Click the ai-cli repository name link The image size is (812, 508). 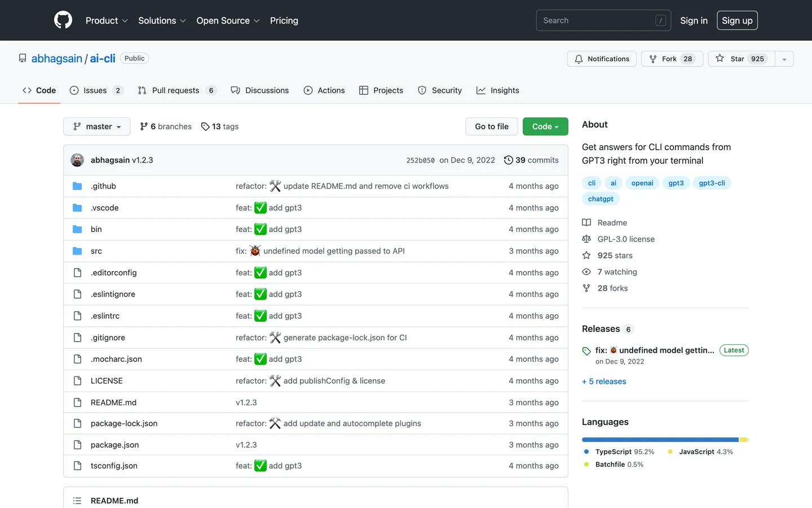103,58
